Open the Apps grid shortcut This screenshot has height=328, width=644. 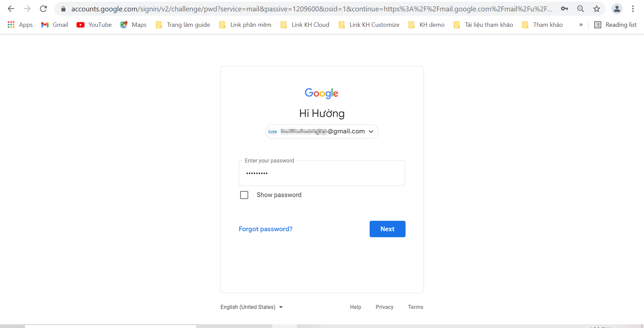(20, 24)
